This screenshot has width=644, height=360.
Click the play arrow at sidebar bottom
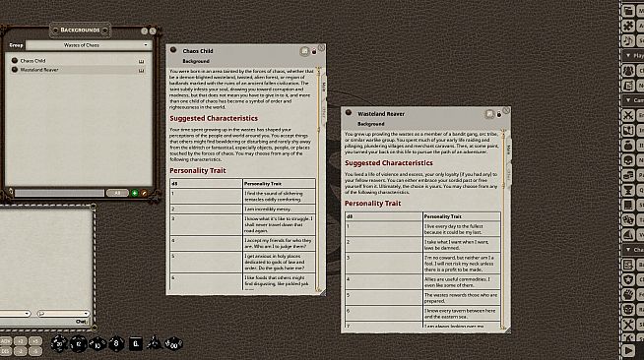[628, 350]
